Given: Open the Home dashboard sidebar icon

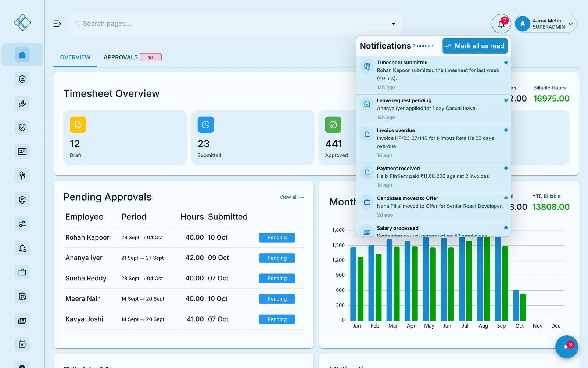Looking at the screenshot, I should pyautogui.click(x=22, y=55).
